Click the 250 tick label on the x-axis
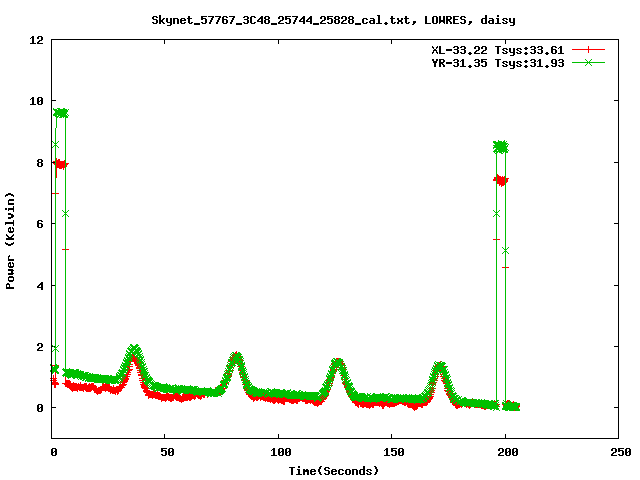Image resolution: width=640 pixels, height=480 pixels. point(619,453)
